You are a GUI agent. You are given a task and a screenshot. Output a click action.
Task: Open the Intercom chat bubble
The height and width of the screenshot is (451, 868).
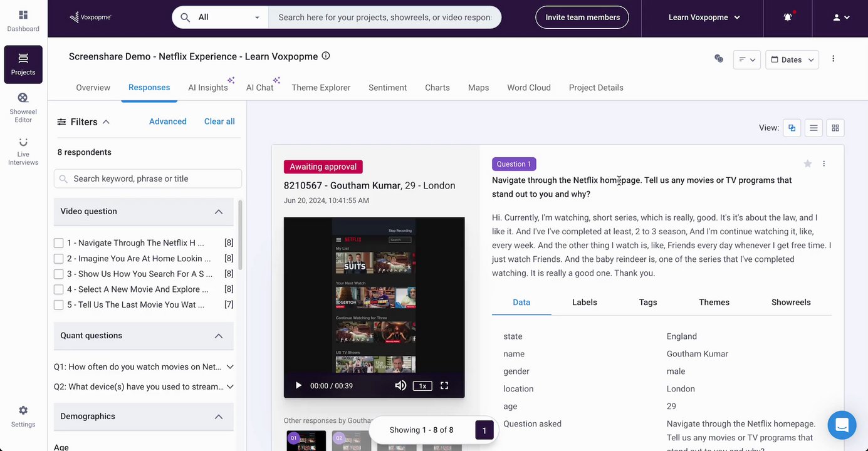tap(842, 425)
